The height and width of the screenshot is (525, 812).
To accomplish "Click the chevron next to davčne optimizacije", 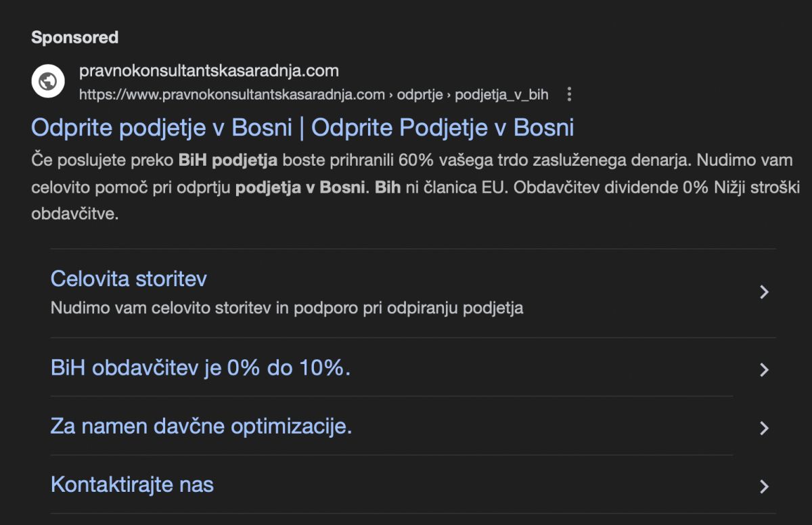I will (765, 428).
